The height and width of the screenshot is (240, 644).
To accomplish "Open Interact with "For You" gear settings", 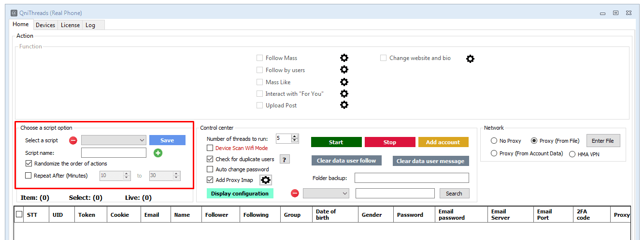I will 344,93.
